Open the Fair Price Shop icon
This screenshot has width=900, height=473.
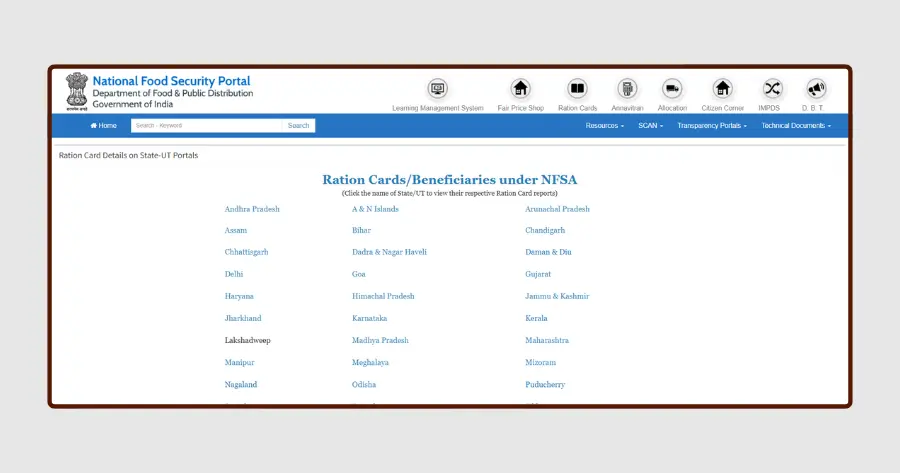521,89
